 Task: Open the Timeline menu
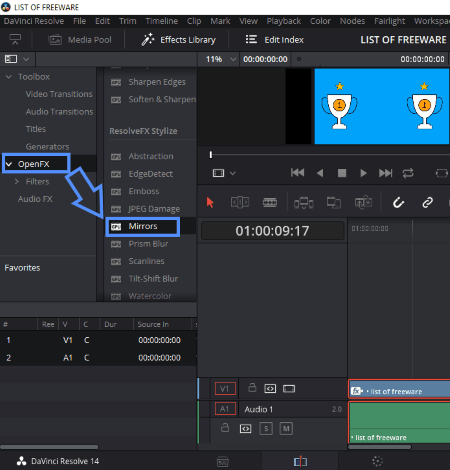click(x=162, y=21)
